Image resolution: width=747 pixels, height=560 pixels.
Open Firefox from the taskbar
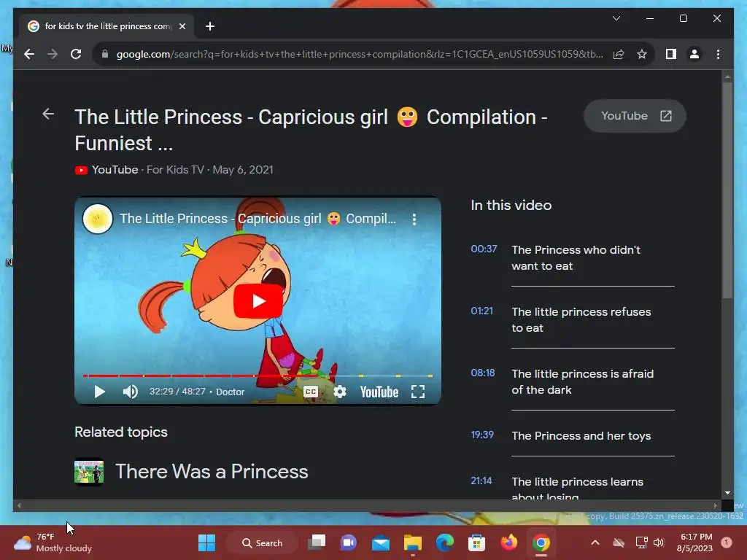[x=508, y=542]
